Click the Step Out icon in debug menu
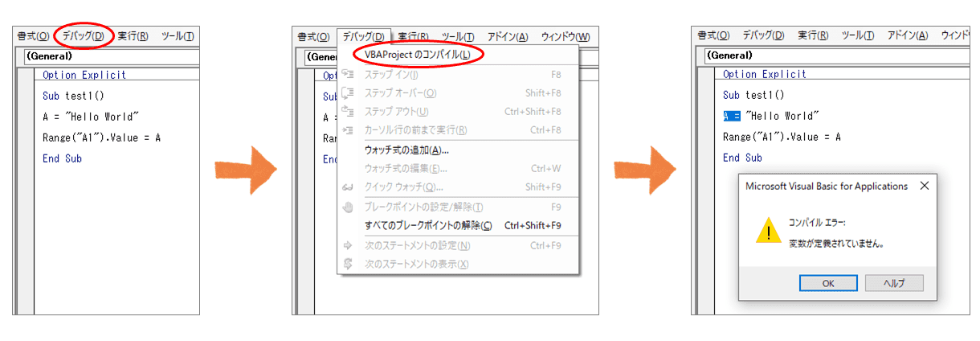This screenshot has width=980, height=341. coord(348,112)
